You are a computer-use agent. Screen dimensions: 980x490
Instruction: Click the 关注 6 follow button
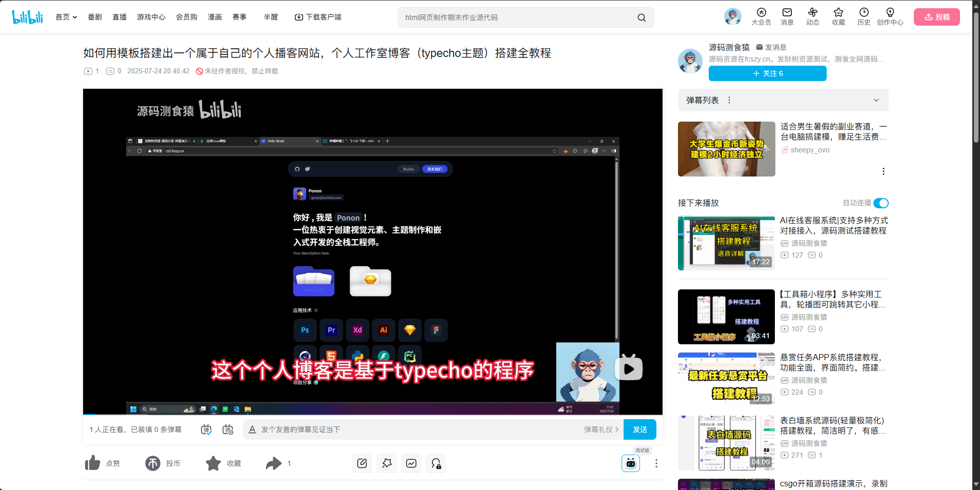pos(768,73)
